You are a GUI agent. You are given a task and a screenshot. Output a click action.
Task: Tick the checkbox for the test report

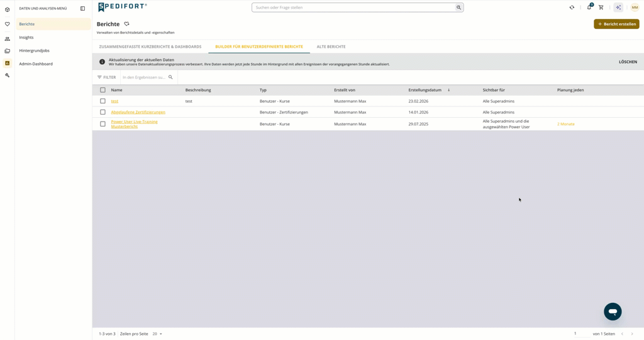[x=103, y=101]
